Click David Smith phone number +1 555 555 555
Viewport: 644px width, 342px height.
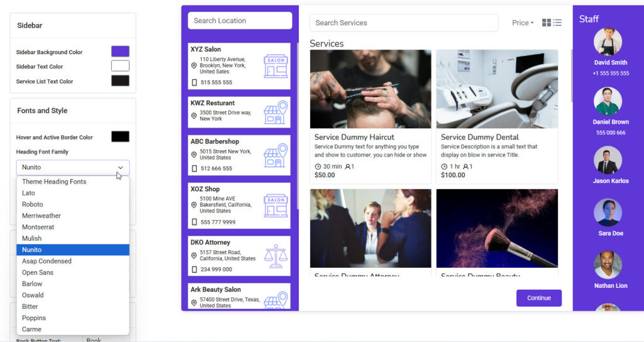(x=611, y=74)
